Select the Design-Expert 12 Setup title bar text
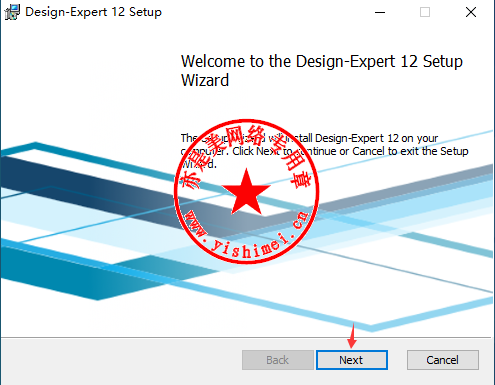 tap(93, 12)
